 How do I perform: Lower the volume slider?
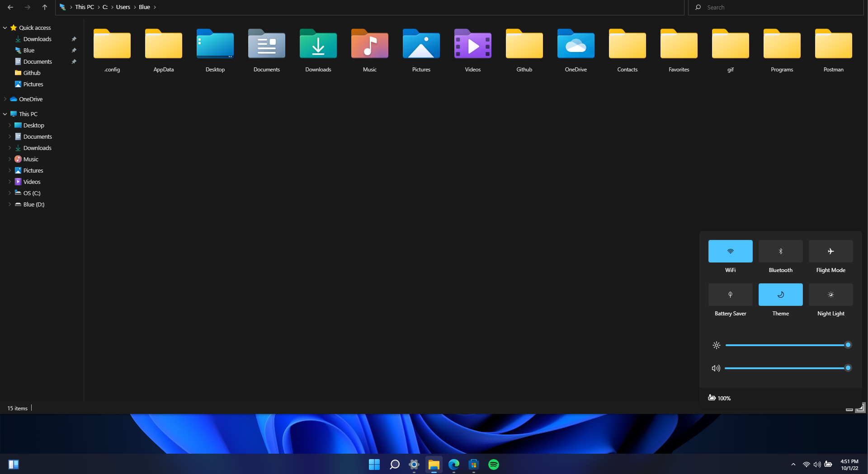coord(769,368)
